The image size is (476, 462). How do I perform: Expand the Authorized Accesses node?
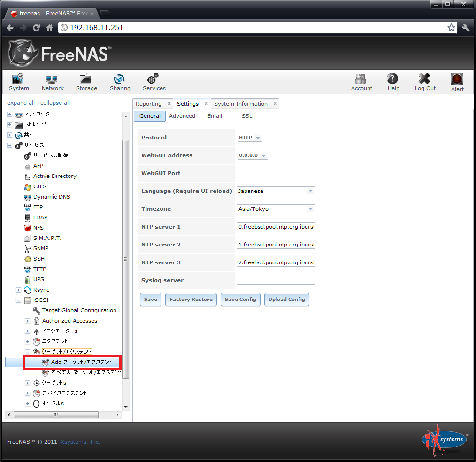[27, 321]
